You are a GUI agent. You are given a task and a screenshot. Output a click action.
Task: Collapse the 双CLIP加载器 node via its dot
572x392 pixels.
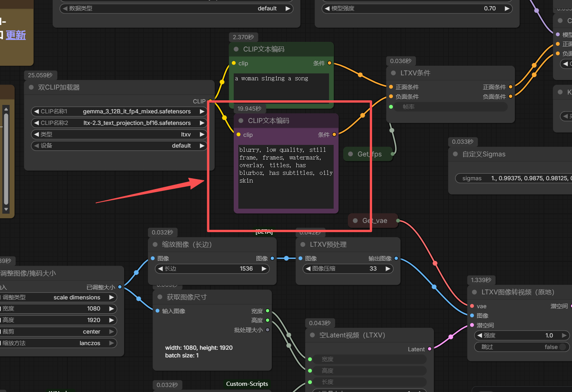[31, 87]
